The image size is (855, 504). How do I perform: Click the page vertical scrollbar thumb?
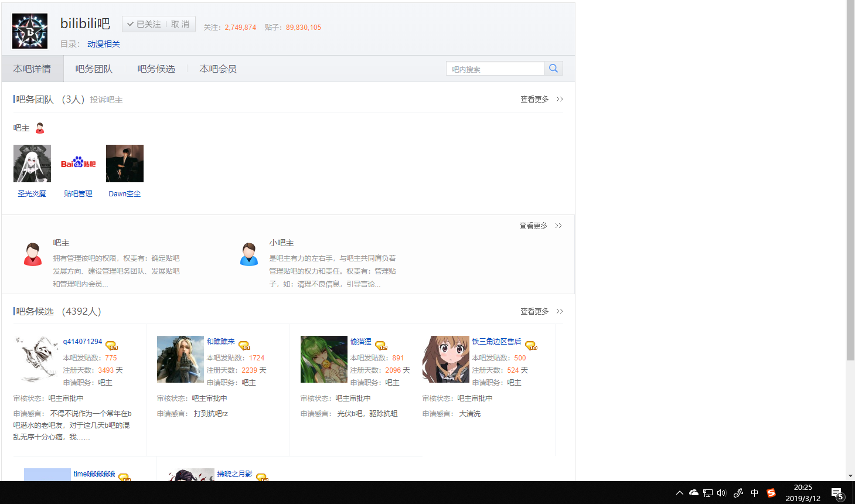pos(850,176)
